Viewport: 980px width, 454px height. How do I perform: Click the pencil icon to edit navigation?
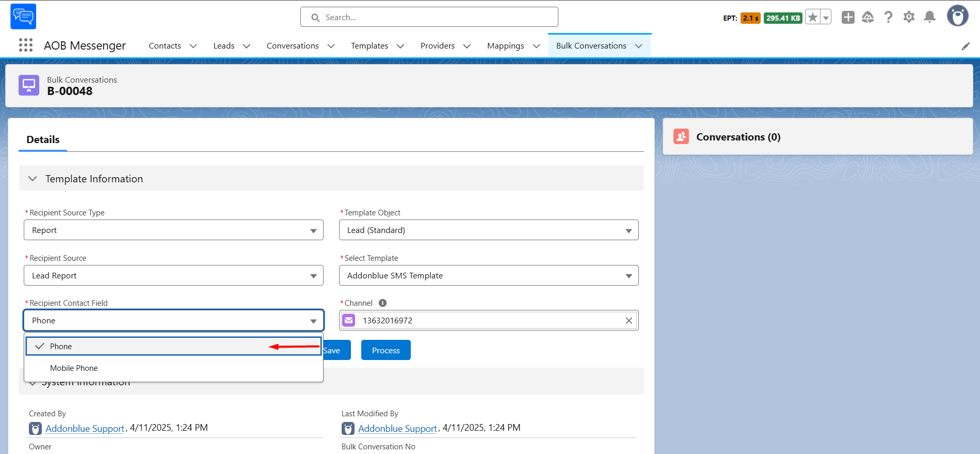tap(966, 46)
